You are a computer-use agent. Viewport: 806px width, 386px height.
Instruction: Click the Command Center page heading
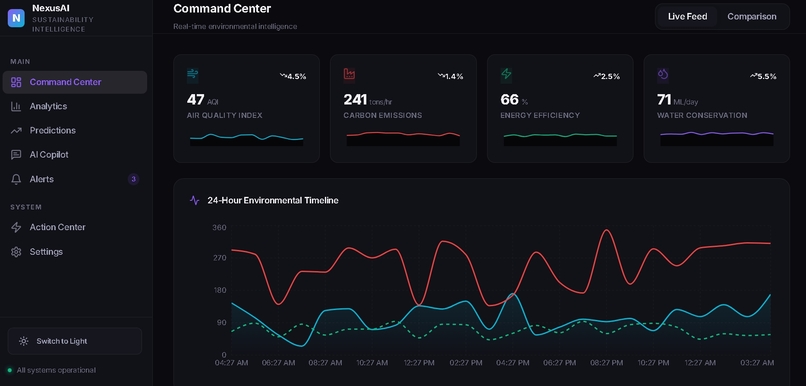(x=222, y=9)
